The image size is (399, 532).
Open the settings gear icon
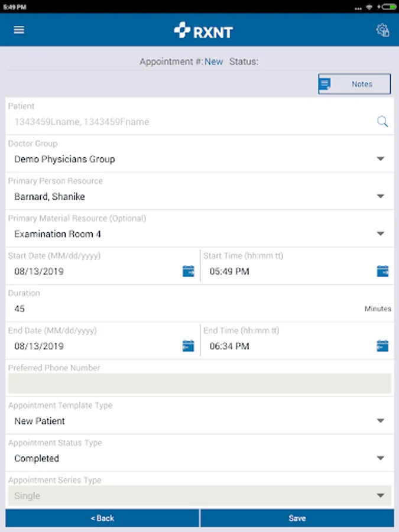pos(382,30)
